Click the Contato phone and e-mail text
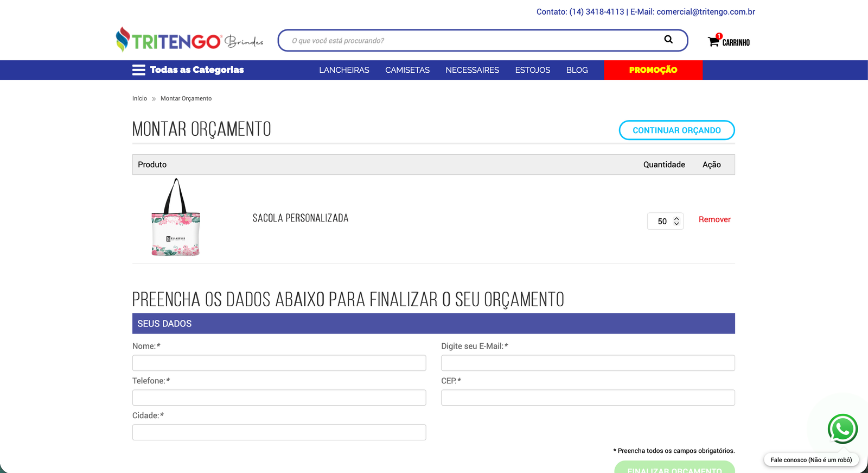Viewport: 868px width, 473px height. pyautogui.click(x=646, y=11)
